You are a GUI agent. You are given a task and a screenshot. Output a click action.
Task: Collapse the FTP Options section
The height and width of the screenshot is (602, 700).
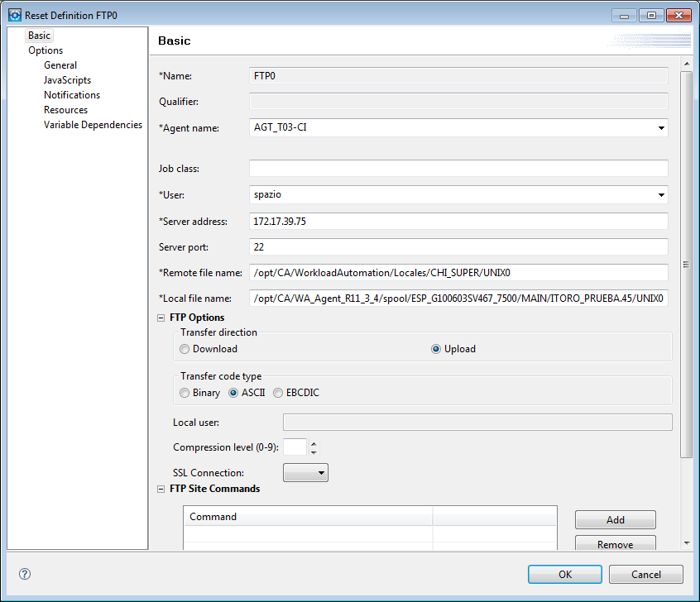(x=161, y=317)
